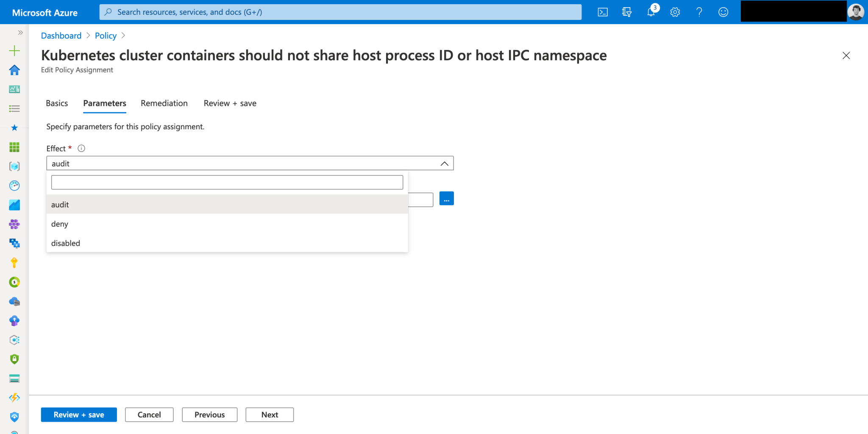The width and height of the screenshot is (868, 434).
Task: Send feedback via the smiley icon
Action: click(x=723, y=12)
